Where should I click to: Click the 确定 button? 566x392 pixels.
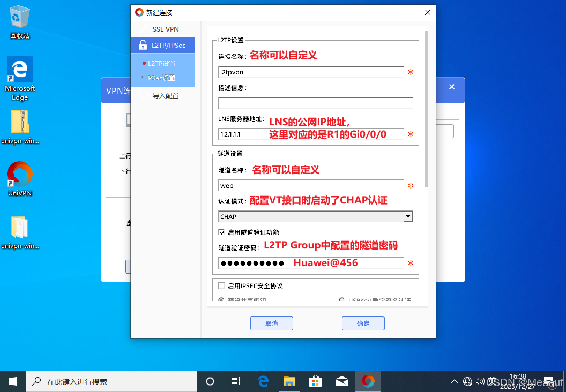363,323
